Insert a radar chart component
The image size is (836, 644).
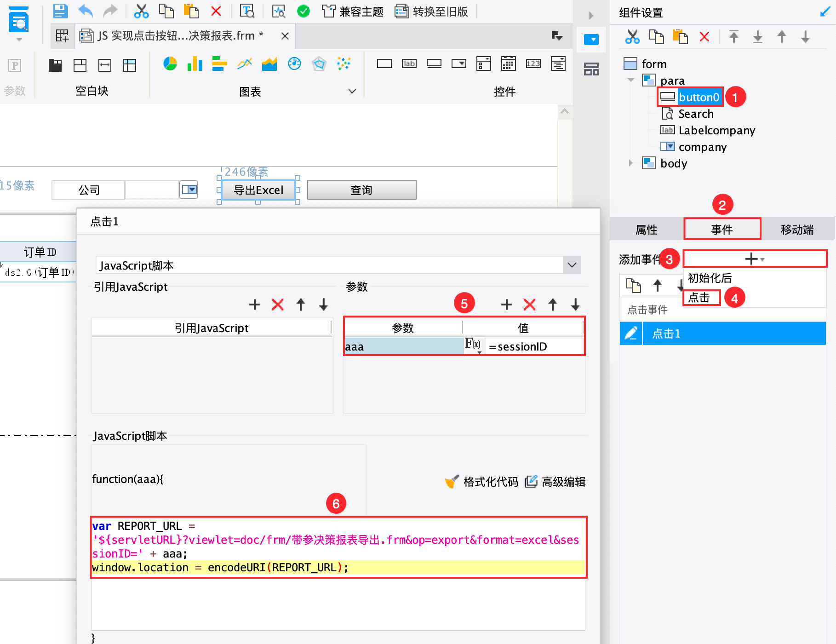point(319,63)
